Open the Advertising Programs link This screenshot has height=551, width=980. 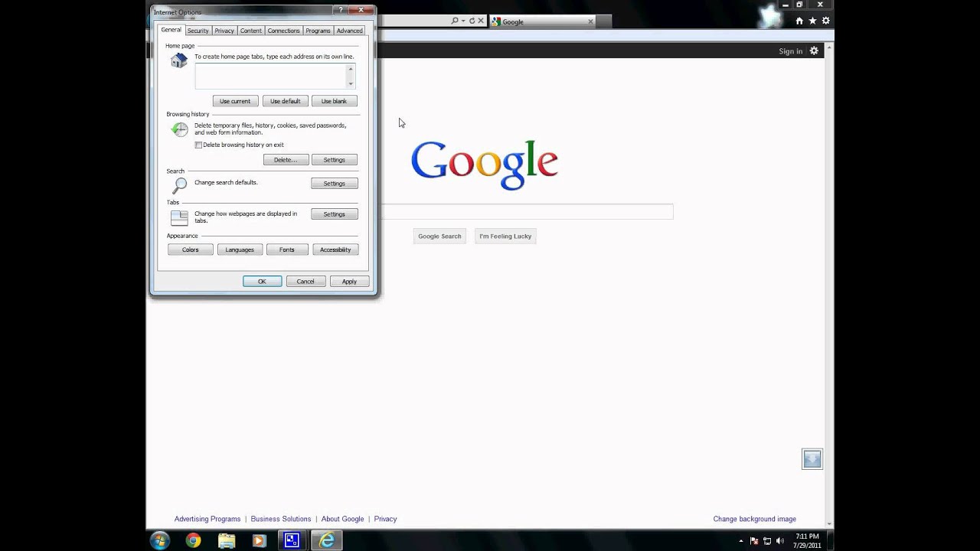coord(207,519)
